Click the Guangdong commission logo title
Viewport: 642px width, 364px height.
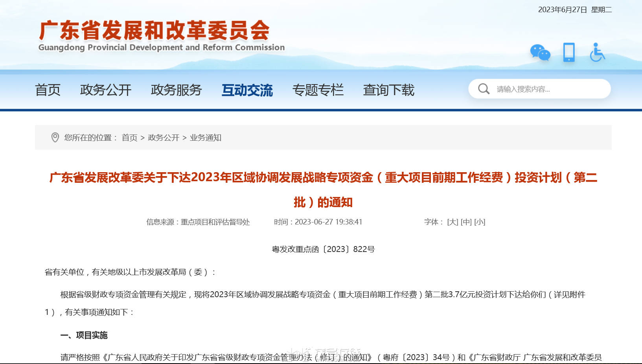click(161, 36)
